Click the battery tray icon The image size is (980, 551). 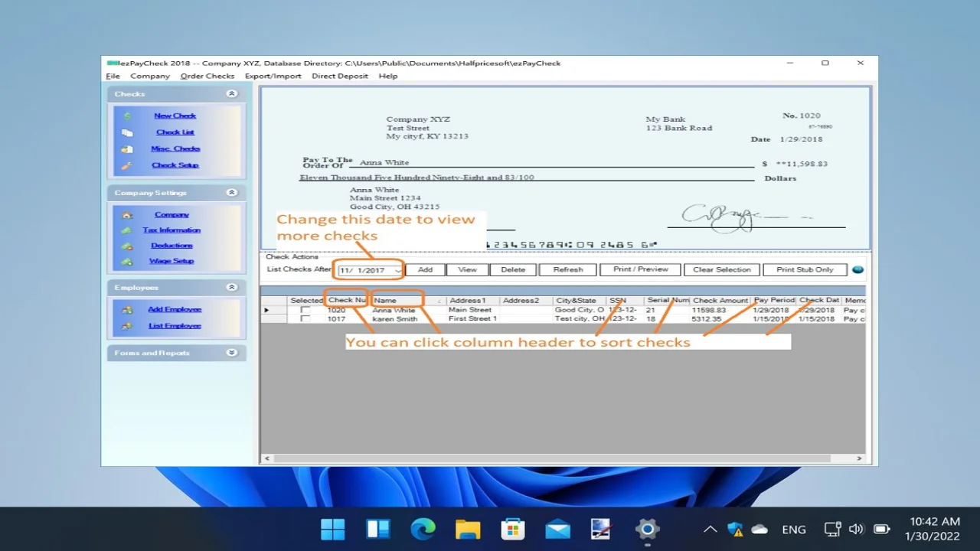click(881, 529)
